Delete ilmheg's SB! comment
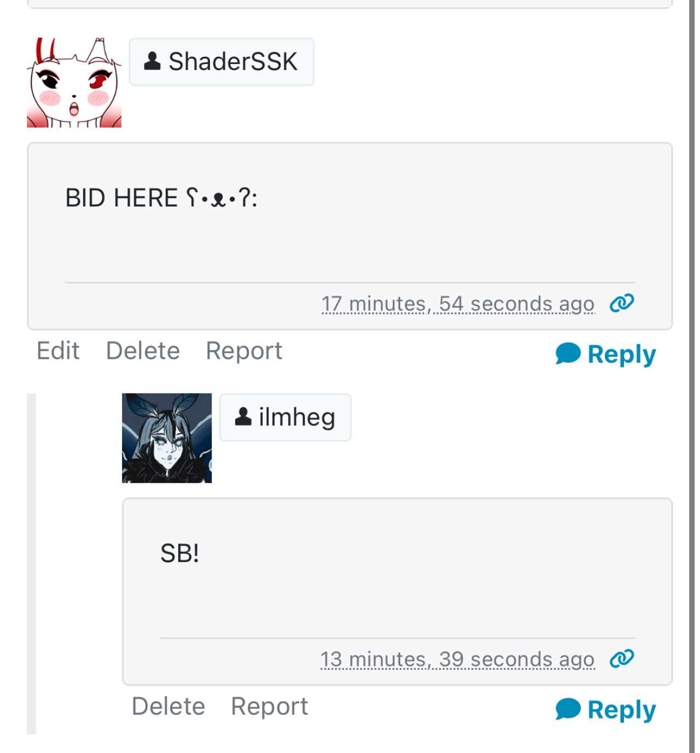Viewport: 700px width, 753px height. [x=168, y=706]
